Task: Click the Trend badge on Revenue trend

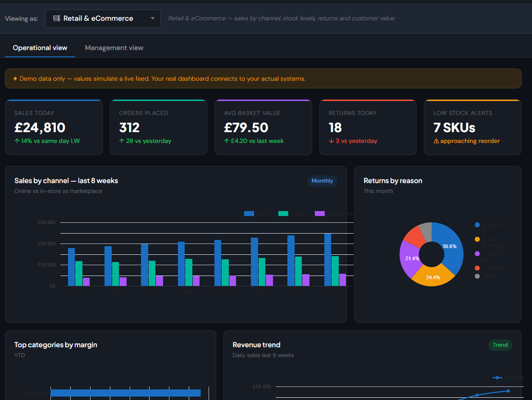Action: click(500, 345)
